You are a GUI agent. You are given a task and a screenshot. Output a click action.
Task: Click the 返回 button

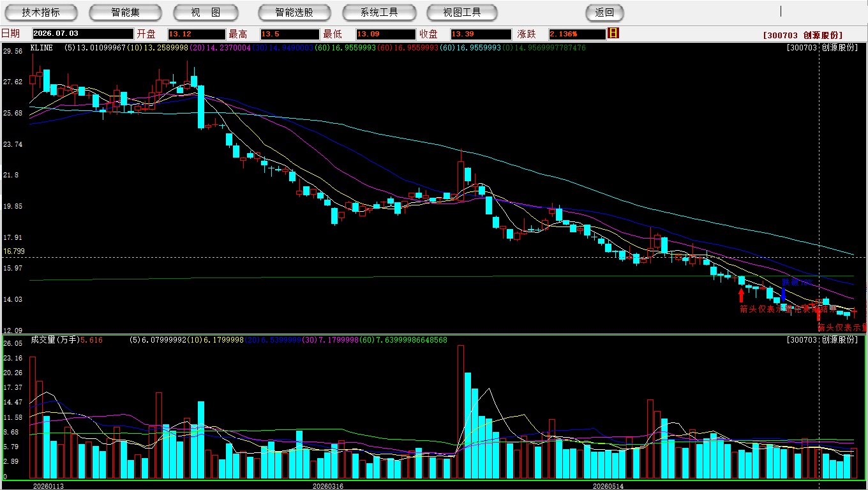click(604, 12)
